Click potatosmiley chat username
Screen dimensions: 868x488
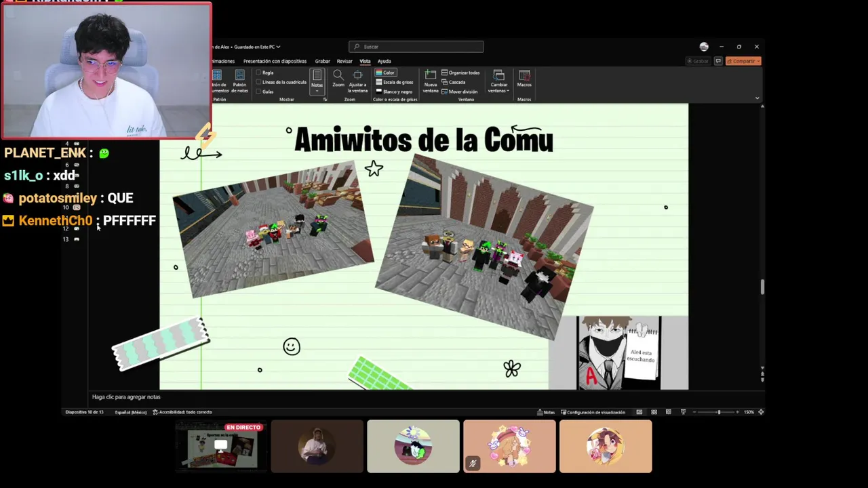[58, 198]
